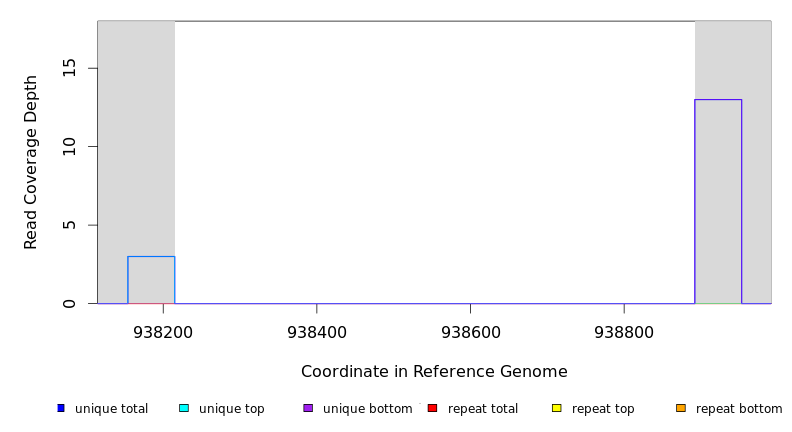
Task: Select the 'repeat bottom' legend label
Action: (x=739, y=409)
